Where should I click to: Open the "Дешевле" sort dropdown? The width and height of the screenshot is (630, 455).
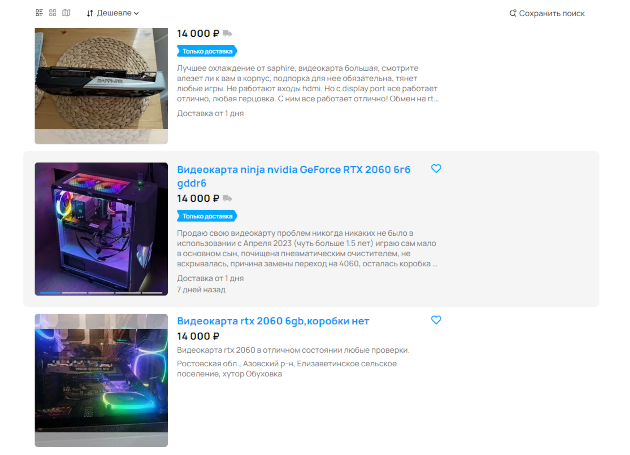click(x=113, y=13)
